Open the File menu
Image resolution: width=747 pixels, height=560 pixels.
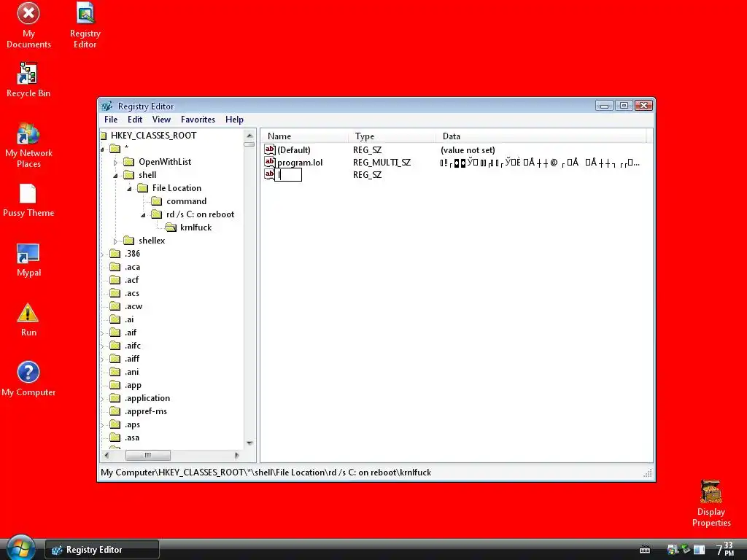(x=111, y=120)
